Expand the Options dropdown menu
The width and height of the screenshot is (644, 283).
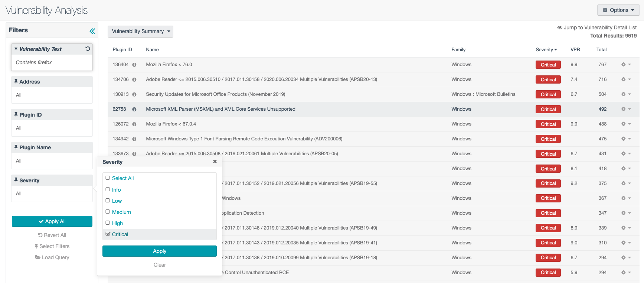click(x=618, y=10)
